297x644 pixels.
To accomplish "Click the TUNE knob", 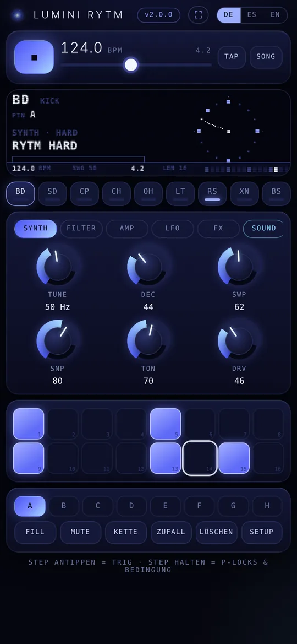I will tap(57, 267).
